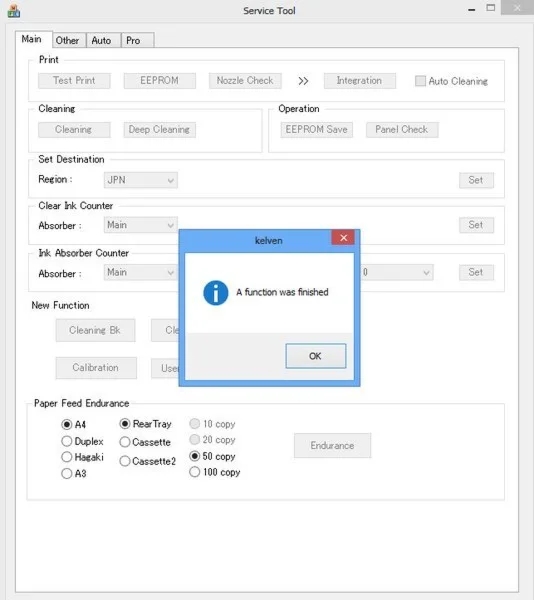Open the Ink Absorber Counter Absorber dropdown

[x=141, y=272]
